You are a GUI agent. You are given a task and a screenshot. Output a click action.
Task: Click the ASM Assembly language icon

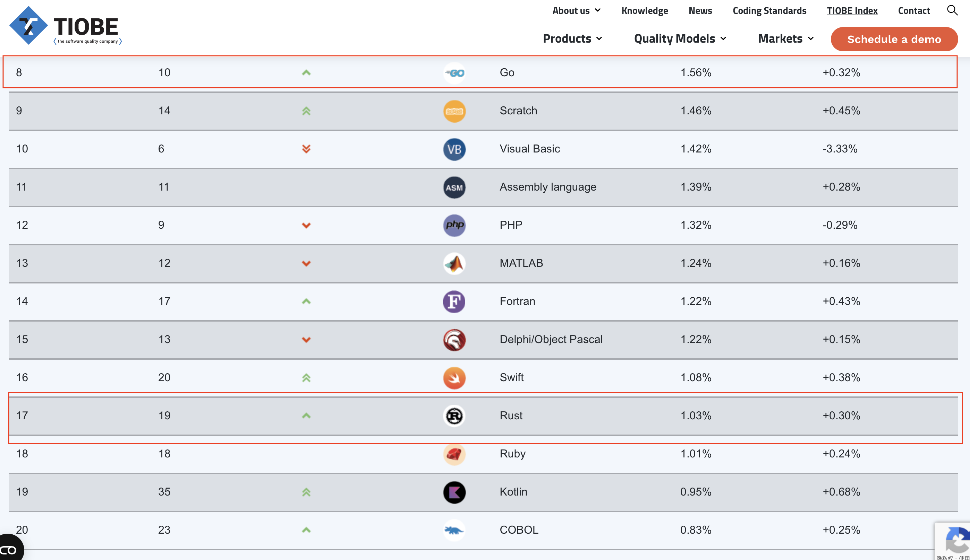click(454, 187)
